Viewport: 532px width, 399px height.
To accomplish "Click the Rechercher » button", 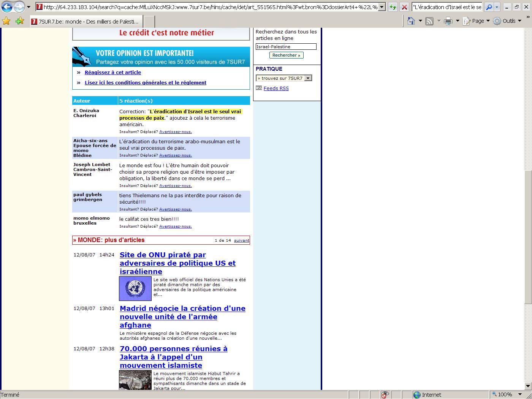I will [x=286, y=55].
